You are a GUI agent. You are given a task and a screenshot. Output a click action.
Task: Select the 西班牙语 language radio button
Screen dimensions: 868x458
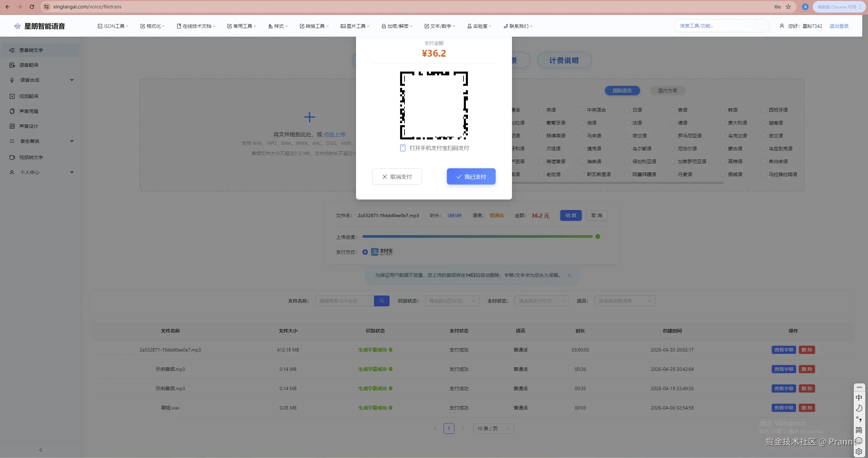[x=764, y=110]
